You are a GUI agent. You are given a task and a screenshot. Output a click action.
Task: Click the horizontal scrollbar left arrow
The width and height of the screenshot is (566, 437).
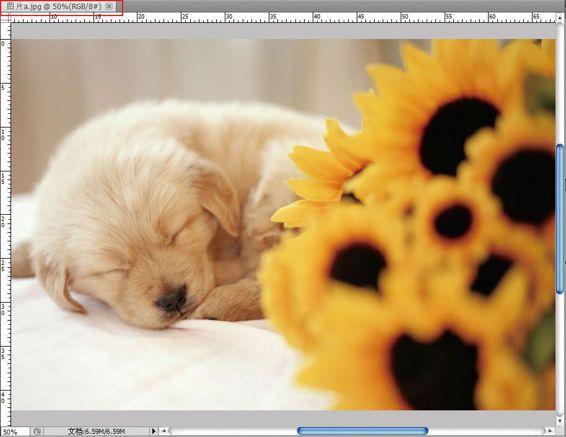pos(164,431)
